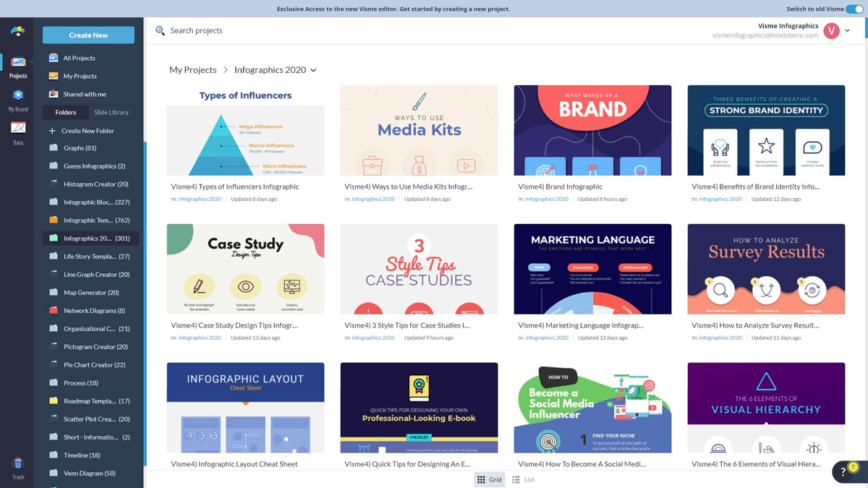The width and height of the screenshot is (868, 488).
Task: Switch to the Slide Library tab
Action: pyautogui.click(x=111, y=112)
